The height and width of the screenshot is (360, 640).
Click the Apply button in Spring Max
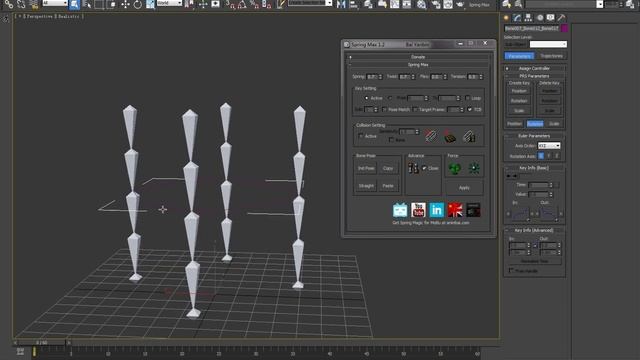click(x=464, y=188)
